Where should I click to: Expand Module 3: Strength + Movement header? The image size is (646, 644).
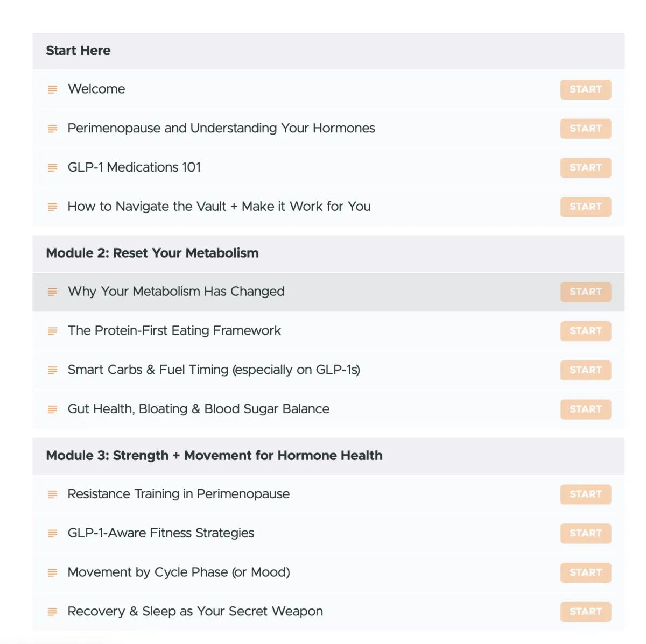coord(328,456)
